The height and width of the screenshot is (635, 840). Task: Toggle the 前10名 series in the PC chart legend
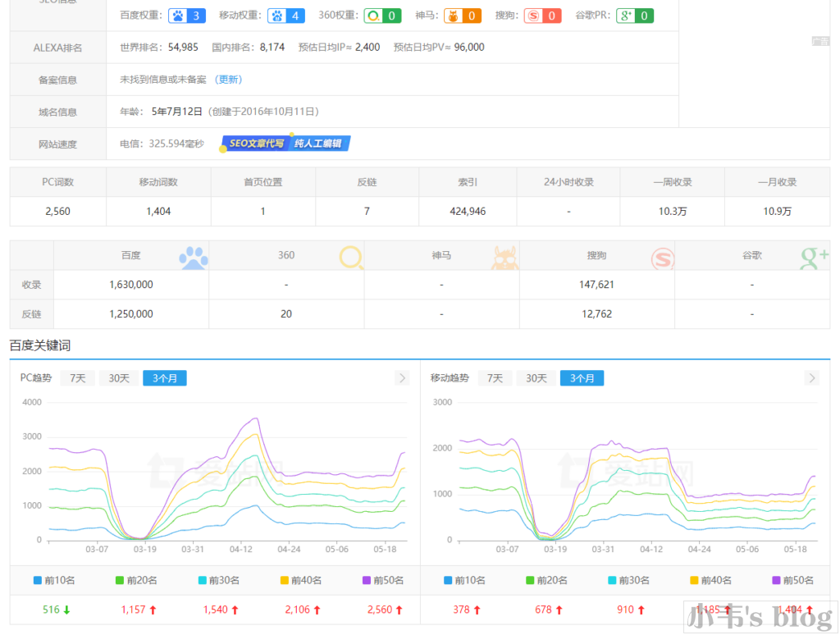tap(54, 580)
